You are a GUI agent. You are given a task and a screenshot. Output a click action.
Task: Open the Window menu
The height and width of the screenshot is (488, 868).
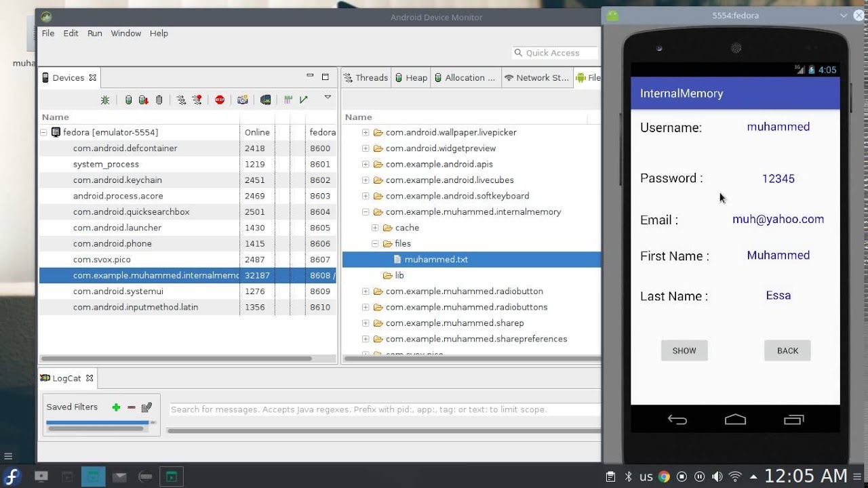click(126, 33)
